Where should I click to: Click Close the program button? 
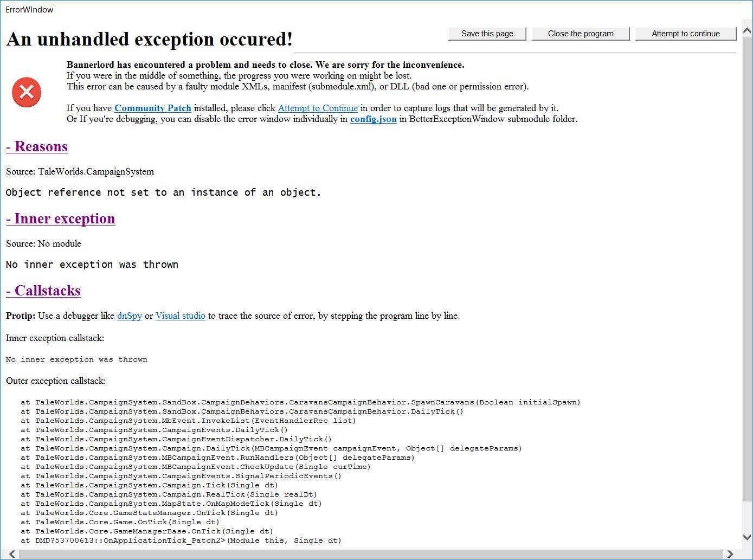pyautogui.click(x=581, y=34)
